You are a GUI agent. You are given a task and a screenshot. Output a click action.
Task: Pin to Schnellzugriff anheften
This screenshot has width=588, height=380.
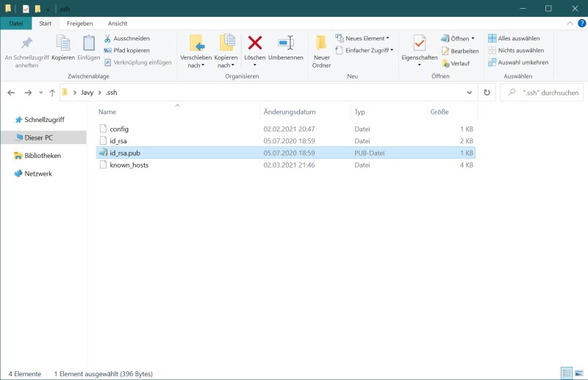(26, 51)
